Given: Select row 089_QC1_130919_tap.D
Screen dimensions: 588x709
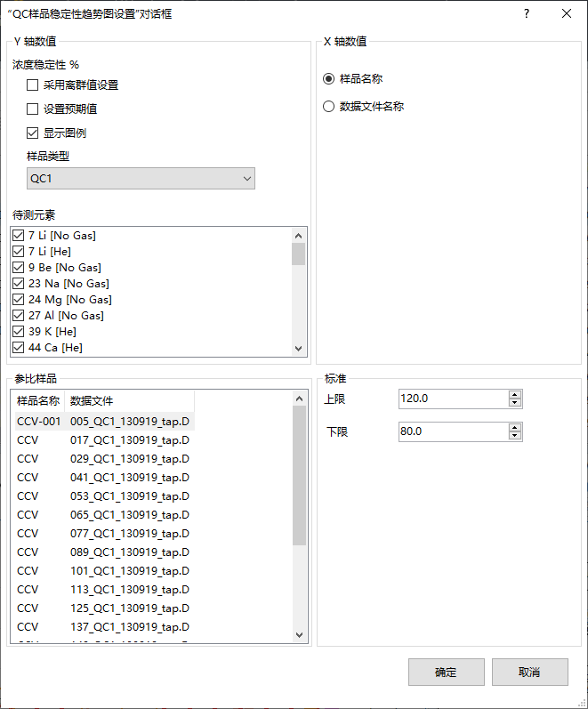Looking at the screenshot, I should click(104, 552).
